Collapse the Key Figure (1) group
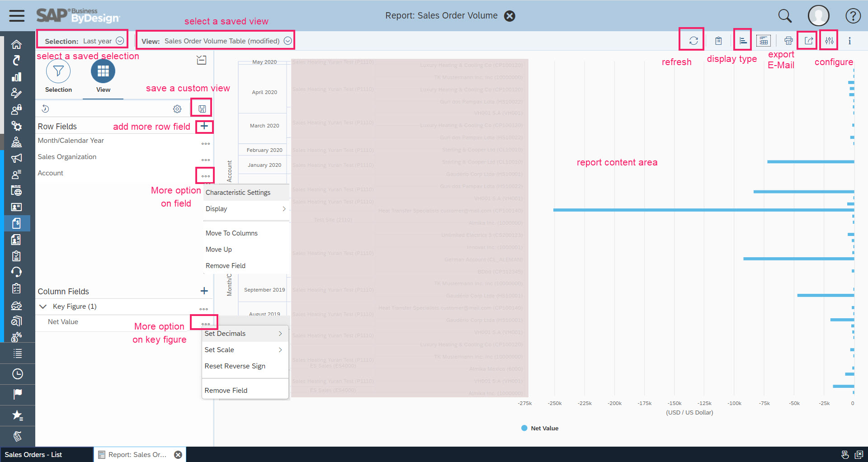The image size is (868, 462). pyautogui.click(x=43, y=306)
